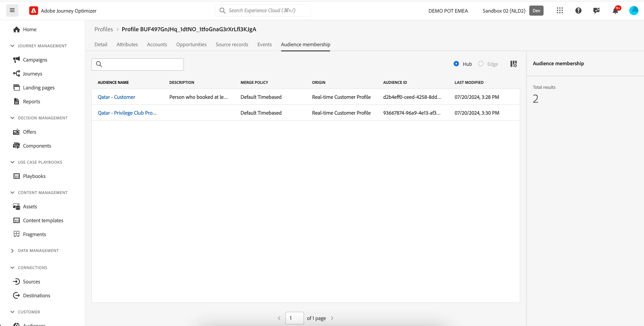
Task: Collapse the Use Case Playbooks section
Action: pos(12,162)
